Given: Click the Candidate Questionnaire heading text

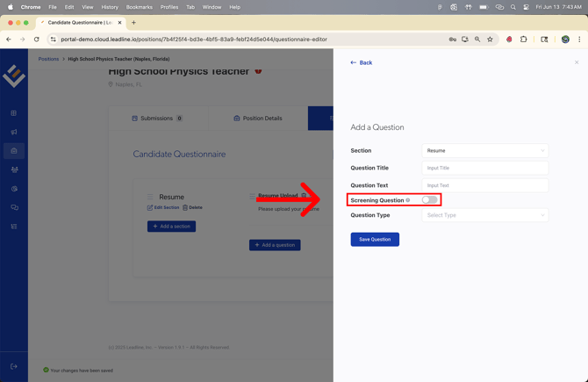Looking at the screenshot, I should pos(179,155).
